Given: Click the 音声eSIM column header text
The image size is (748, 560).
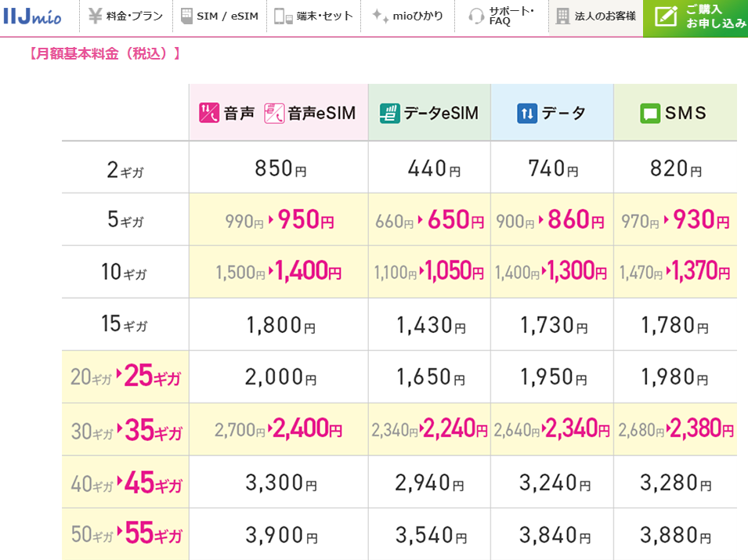Looking at the screenshot, I should pyautogui.click(x=322, y=113).
